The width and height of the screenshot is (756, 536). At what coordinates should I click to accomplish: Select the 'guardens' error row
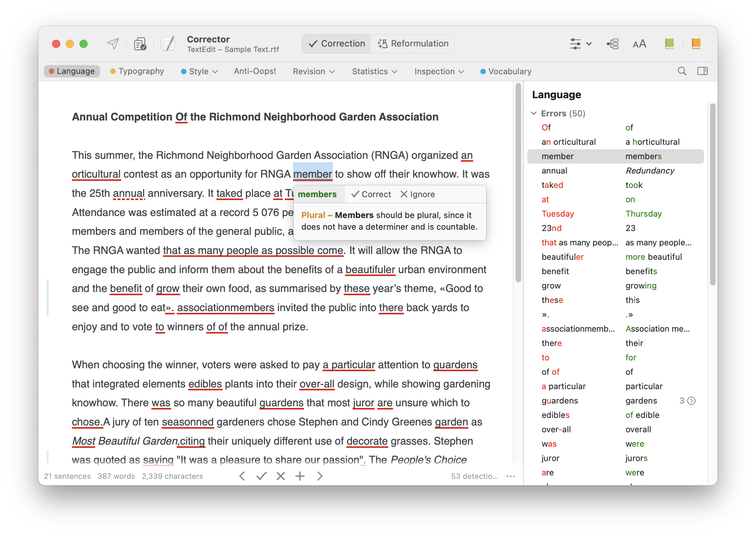tap(616, 401)
